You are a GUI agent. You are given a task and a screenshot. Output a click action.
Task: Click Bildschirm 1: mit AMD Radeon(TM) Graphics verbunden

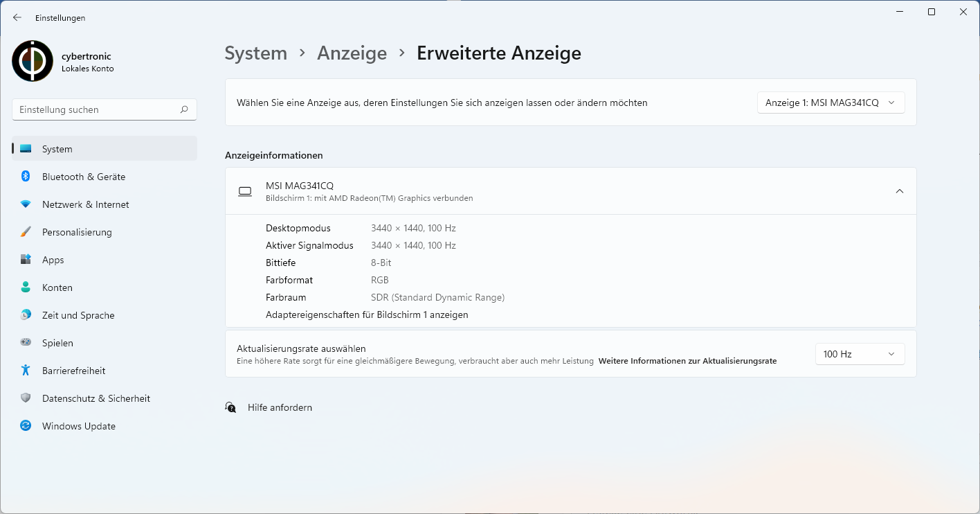coord(370,198)
